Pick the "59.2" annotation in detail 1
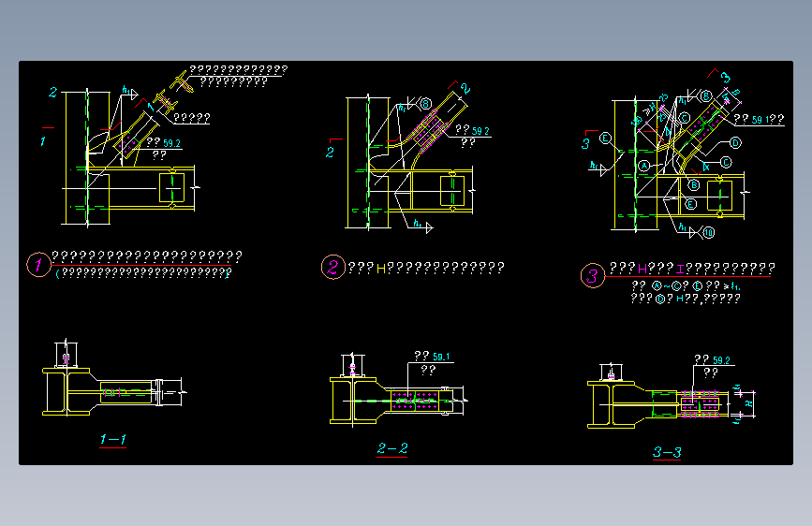The width and height of the screenshot is (812, 526). 171,143
